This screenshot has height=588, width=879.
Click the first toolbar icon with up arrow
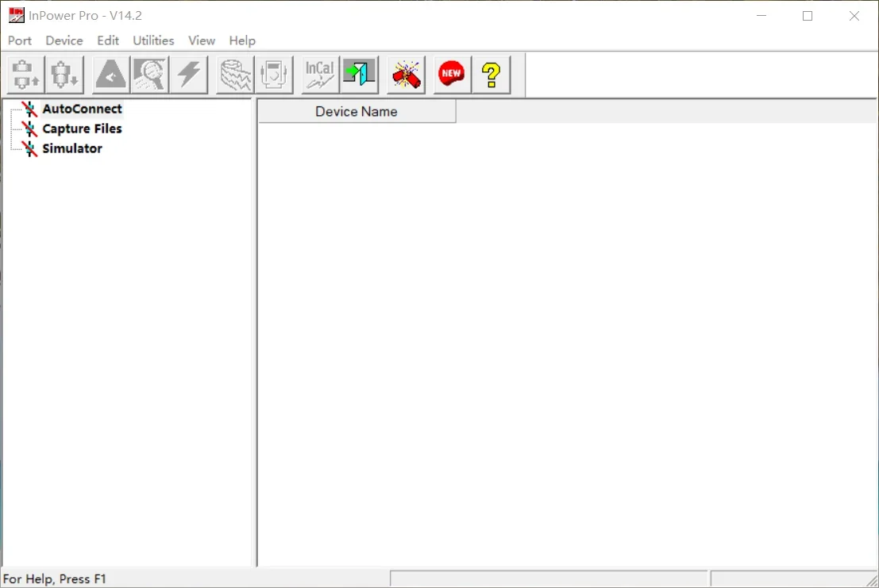(x=25, y=75)
